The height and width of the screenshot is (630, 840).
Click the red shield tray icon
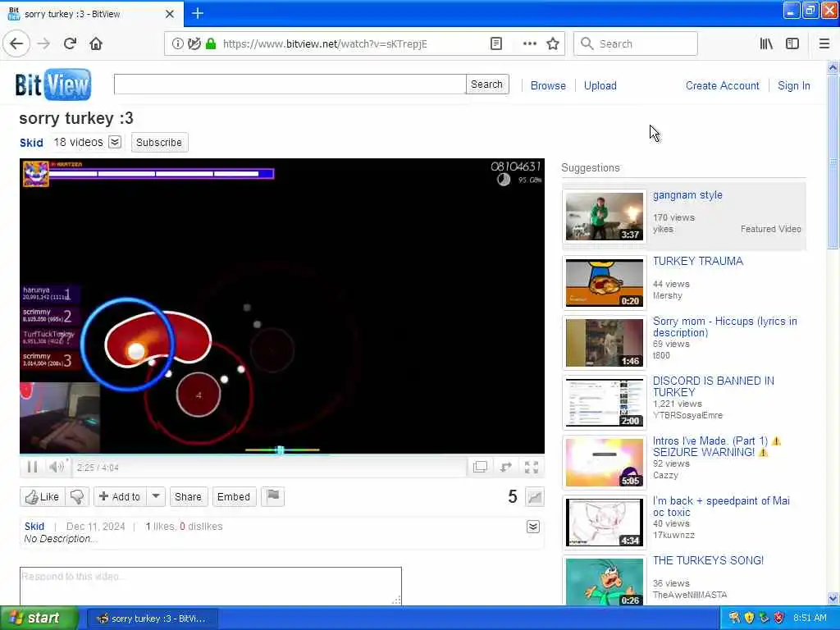coord(779,619)
